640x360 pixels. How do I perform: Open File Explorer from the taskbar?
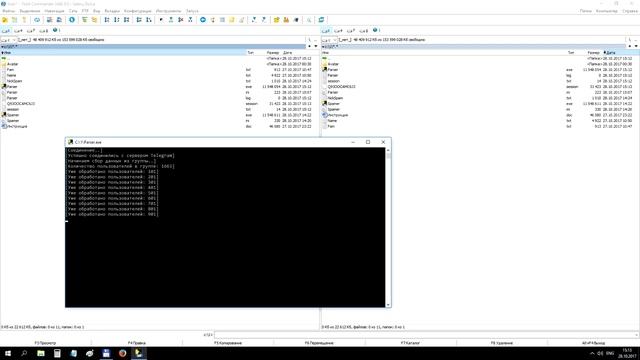point(41,353)
